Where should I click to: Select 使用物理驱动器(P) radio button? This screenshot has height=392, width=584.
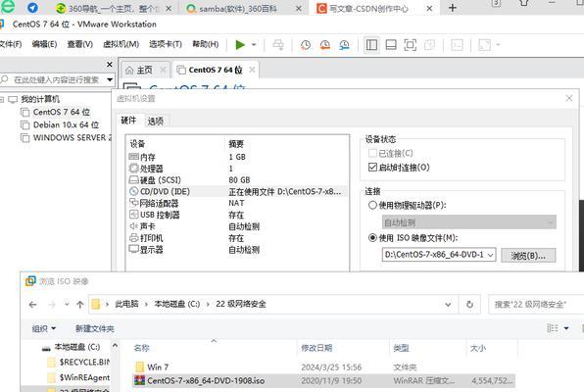click(372, 205)
